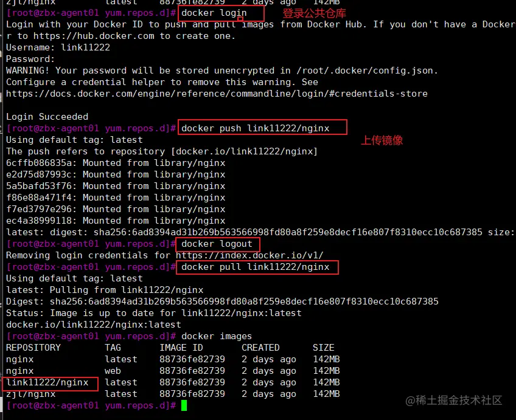Click the index.docker.io/v1/ URL
This screenshot has height=420, width=516.
coord(249,255)
